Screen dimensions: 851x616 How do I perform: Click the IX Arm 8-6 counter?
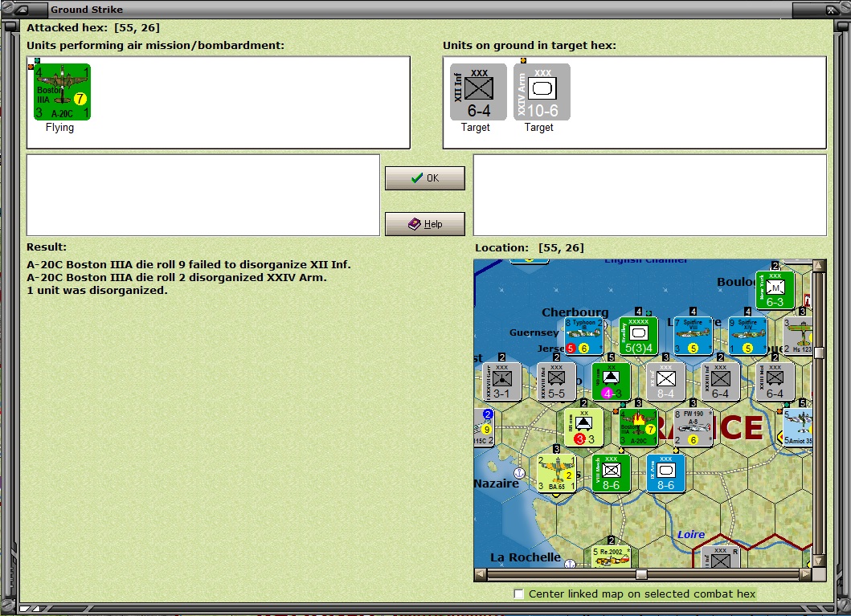(666, 473)
